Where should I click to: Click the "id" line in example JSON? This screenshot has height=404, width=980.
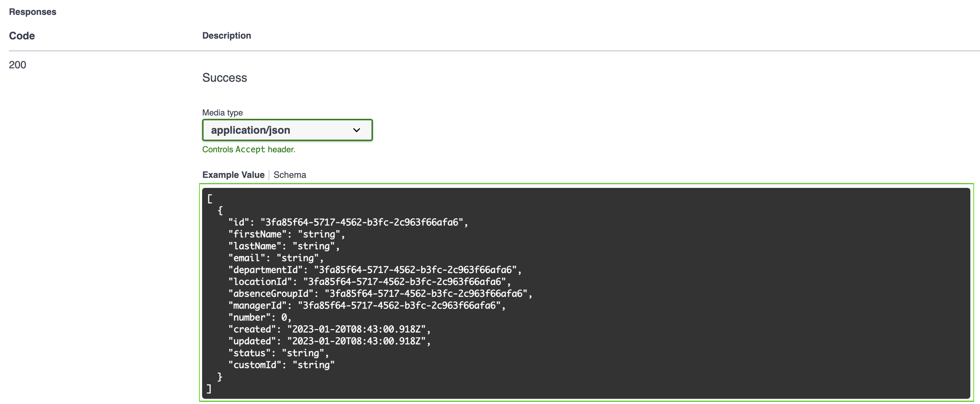[x=348, y=222]
